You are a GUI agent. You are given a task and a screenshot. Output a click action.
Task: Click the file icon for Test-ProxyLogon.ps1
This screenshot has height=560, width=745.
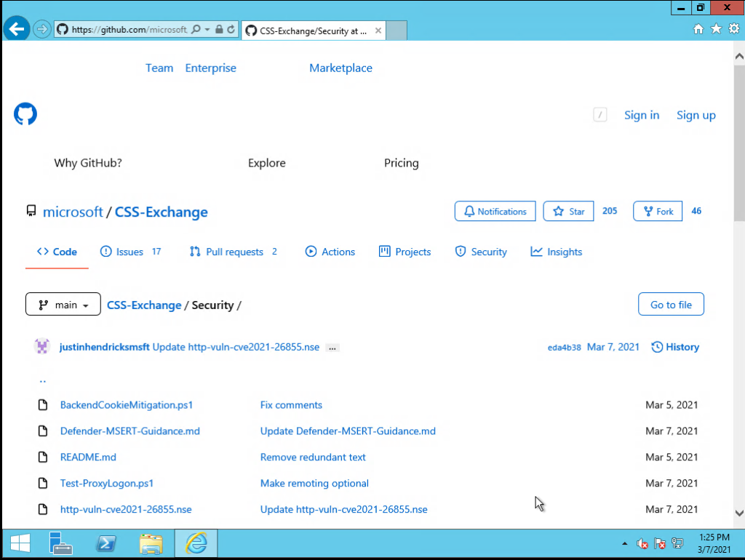43,483
